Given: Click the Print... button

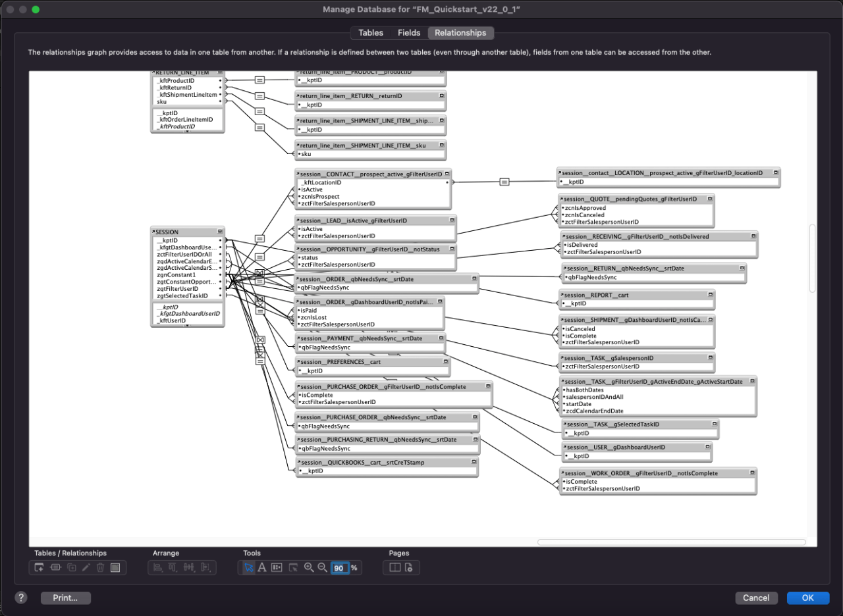Looking at the screenshot, I should tap(66, 598).
